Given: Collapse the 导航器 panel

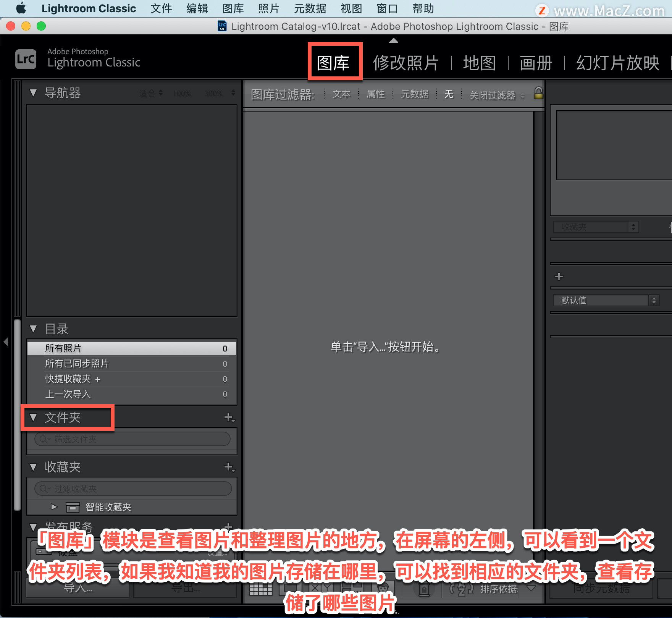Looking at the screenshot, I should 33,93.
